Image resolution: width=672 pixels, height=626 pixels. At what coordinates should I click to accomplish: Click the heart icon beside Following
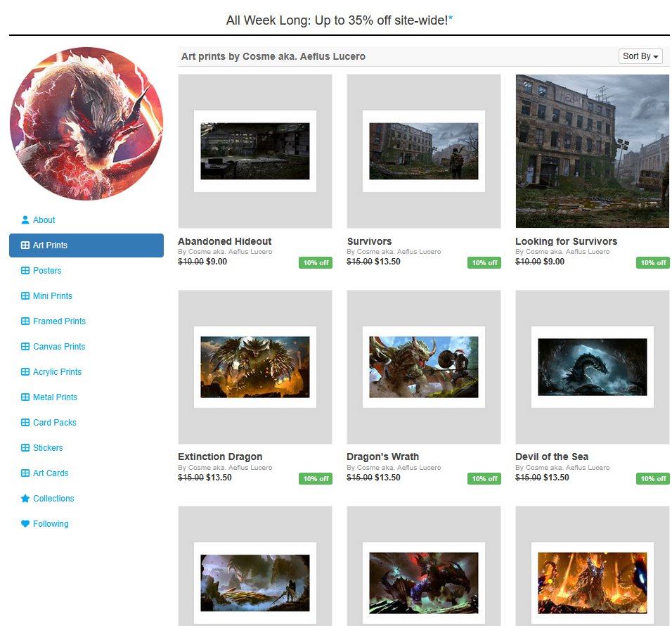[25, 523]
